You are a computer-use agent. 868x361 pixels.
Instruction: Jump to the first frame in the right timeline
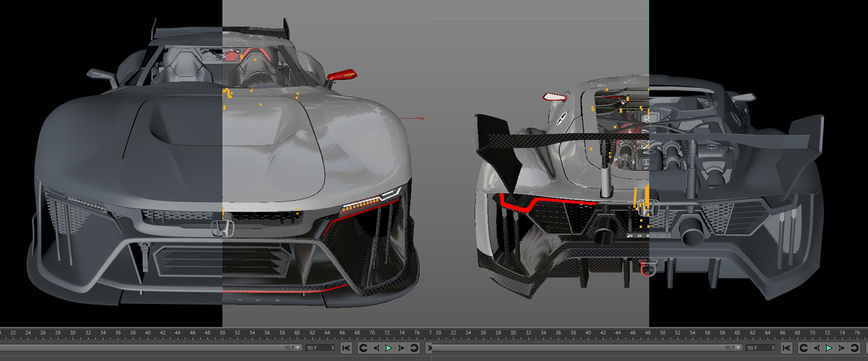[786, 347]
